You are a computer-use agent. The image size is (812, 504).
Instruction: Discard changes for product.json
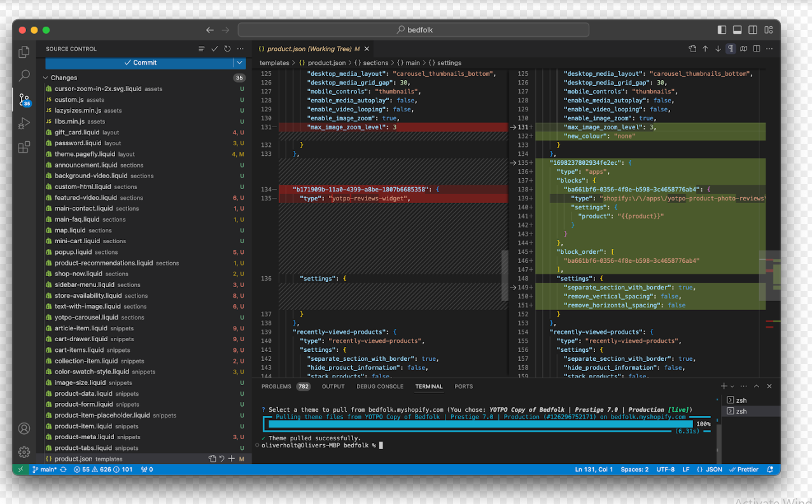pyautogui.click(x=221, y=459)
